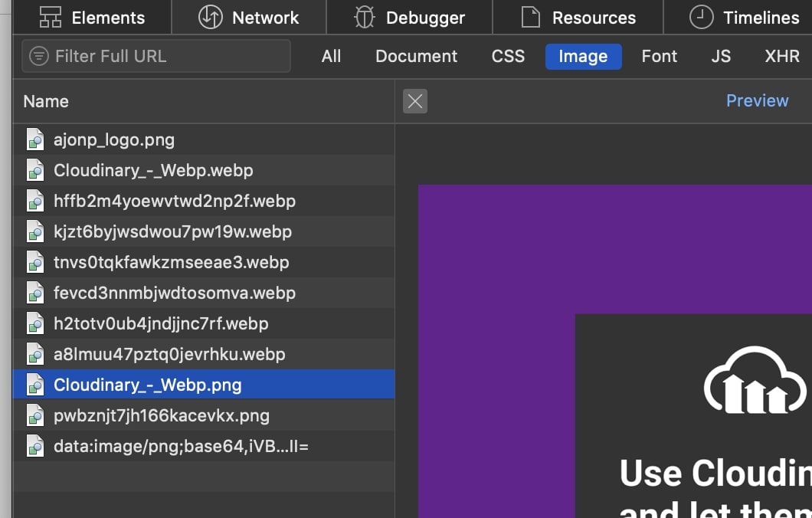
Task: Select tnvs0tqkfawkzmseeae3.webp row
Action: pyautogui.click(x=204, y=261)
